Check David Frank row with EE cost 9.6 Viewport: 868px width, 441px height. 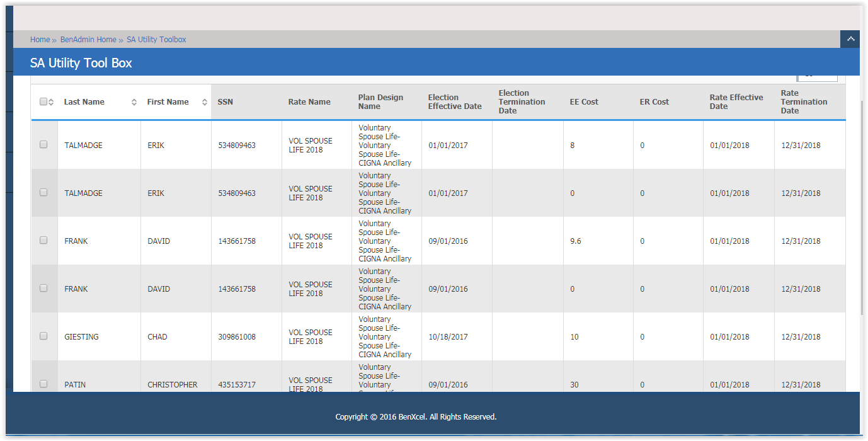coord(43,240)
